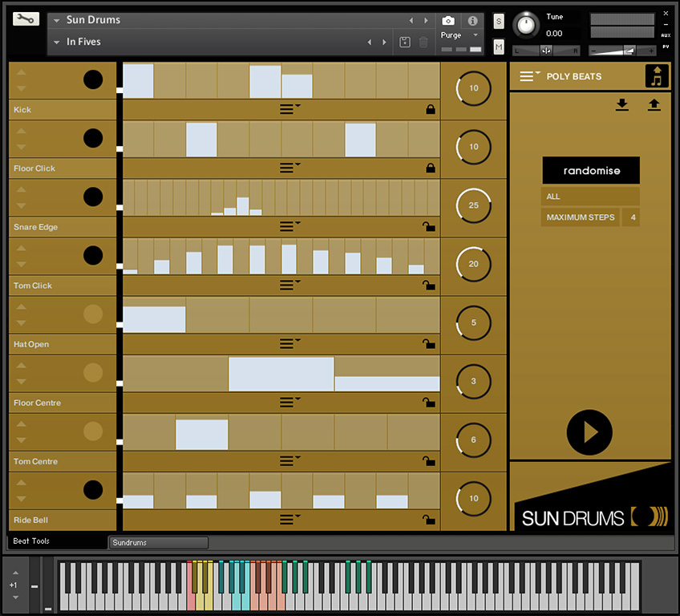Click the left-right pan slider

546,51
